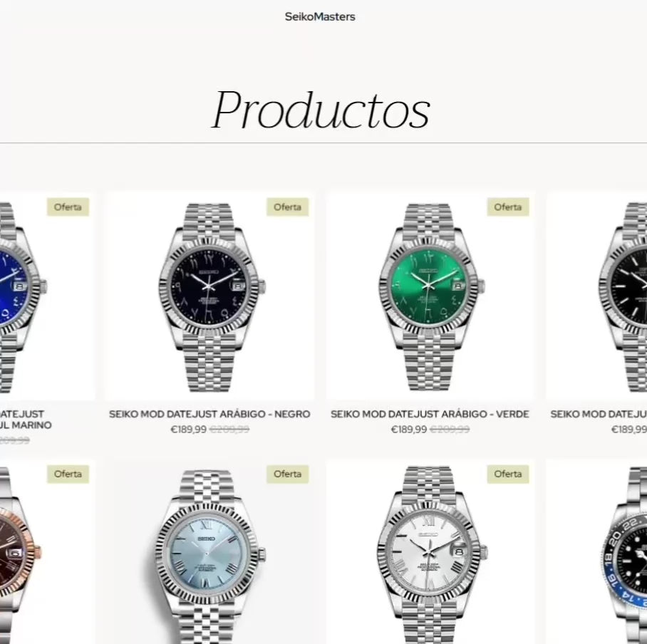Open the black stick dial watch image
647x644 pixels.
click(596, 296)
